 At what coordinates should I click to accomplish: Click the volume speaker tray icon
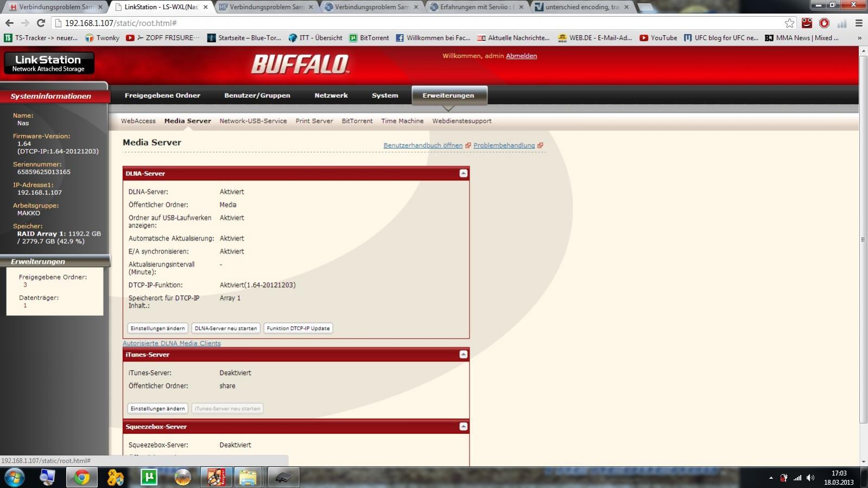(x=810, y=478)
